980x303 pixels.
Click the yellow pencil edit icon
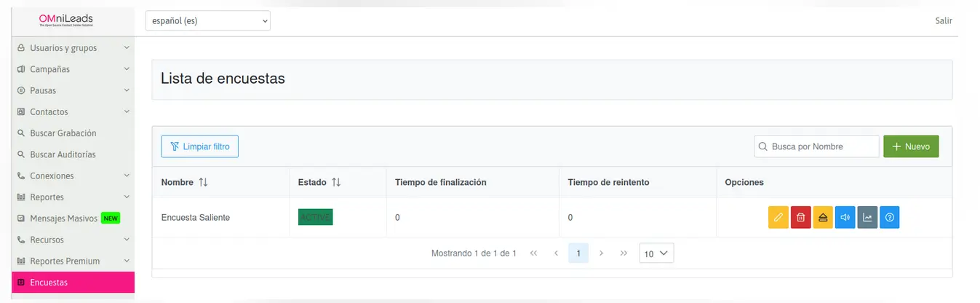(778, 217)
